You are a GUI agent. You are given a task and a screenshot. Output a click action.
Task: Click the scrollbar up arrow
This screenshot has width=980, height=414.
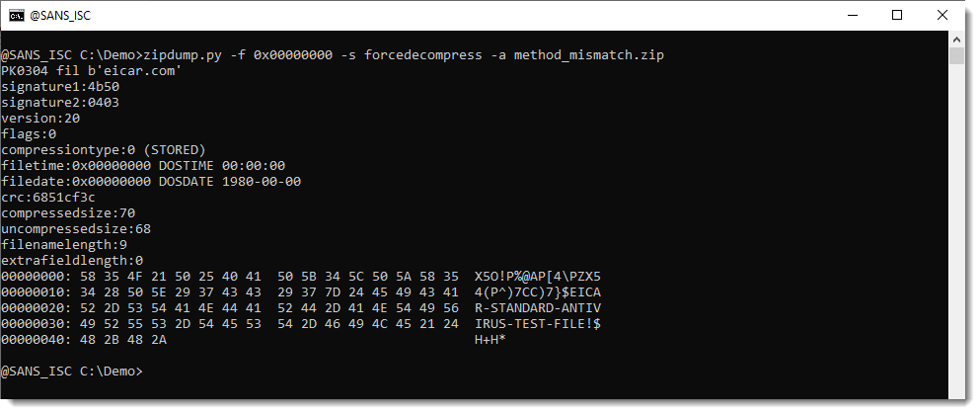click(x=955, y=39)
